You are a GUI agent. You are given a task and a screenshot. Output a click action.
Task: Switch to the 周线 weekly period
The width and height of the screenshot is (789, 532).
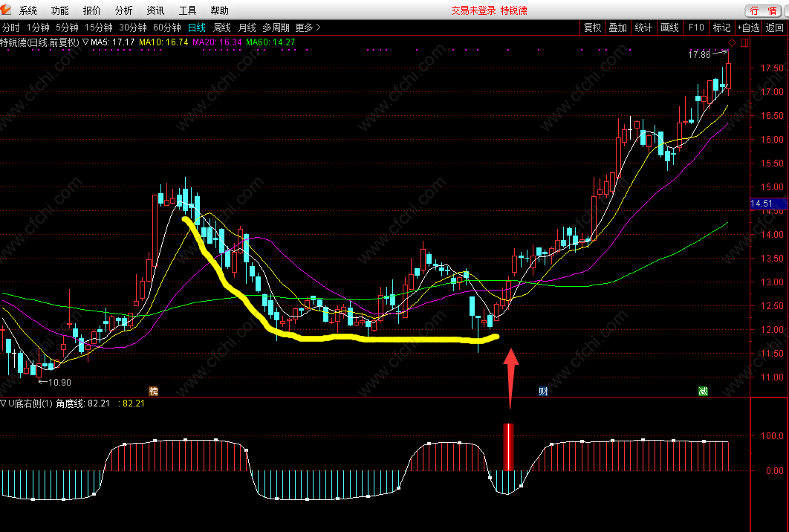tap(222, 27)
